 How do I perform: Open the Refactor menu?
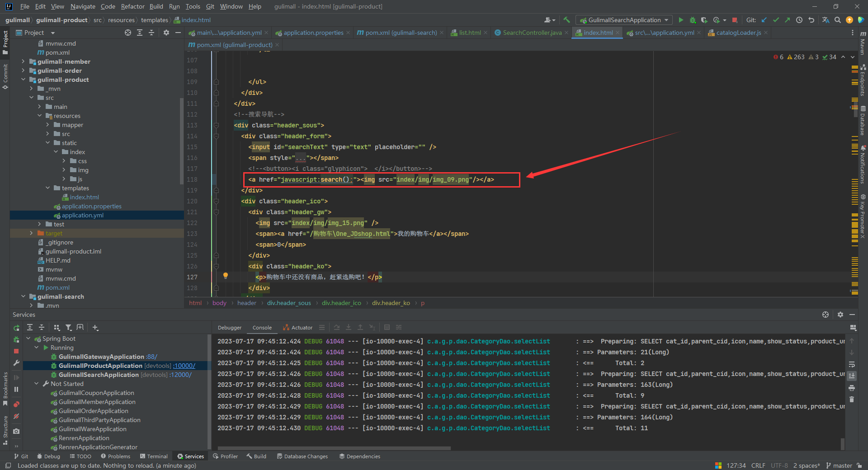132,6
